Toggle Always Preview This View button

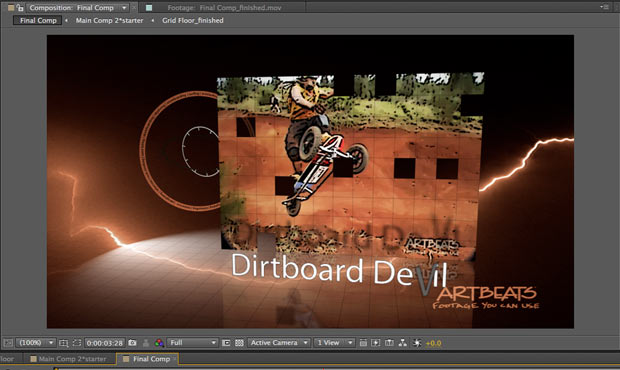point(8,343)
